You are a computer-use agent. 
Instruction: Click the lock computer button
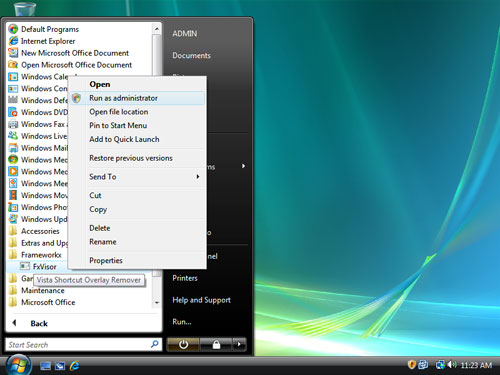pos(216,344)
